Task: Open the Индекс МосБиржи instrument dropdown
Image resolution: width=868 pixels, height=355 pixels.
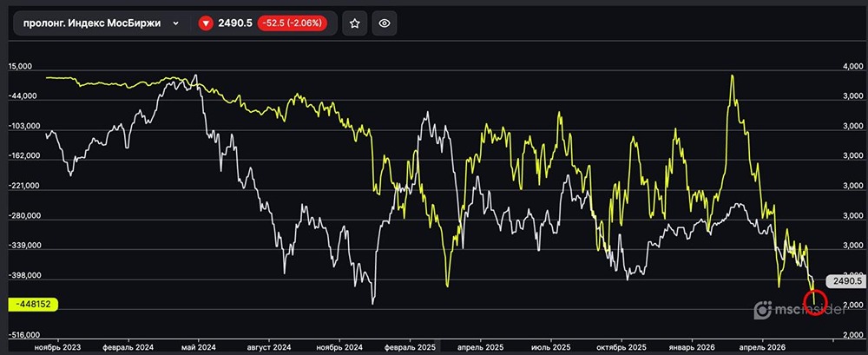Action: [101, 23]
